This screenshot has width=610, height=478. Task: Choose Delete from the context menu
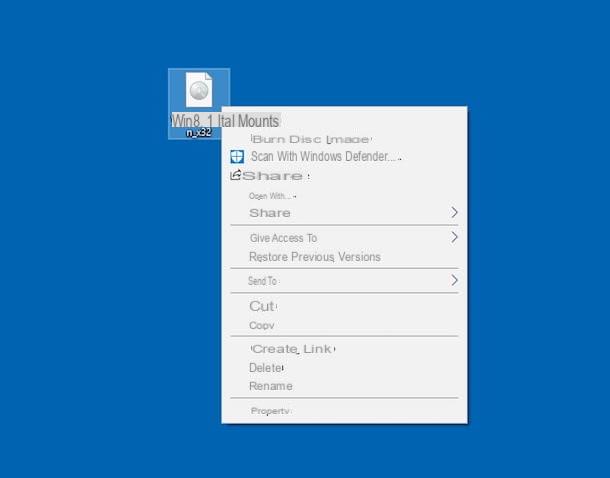[266, 368]
